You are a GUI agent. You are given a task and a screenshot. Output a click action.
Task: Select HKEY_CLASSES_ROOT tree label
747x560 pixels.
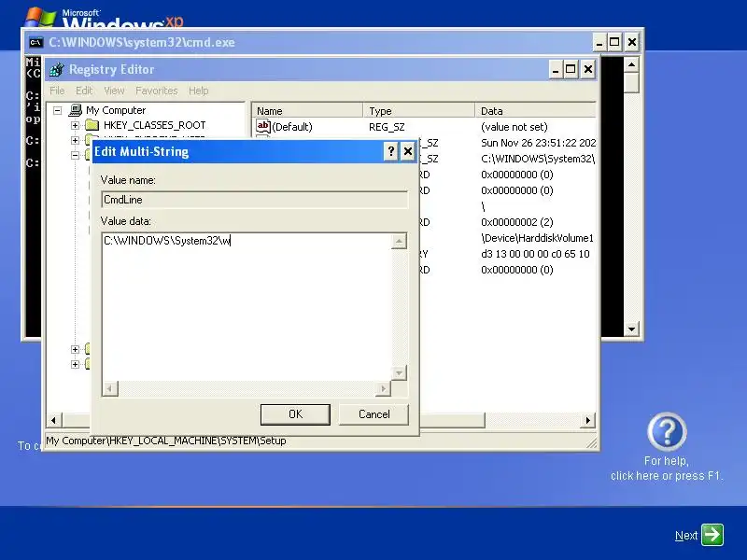[x=154, y=125]
